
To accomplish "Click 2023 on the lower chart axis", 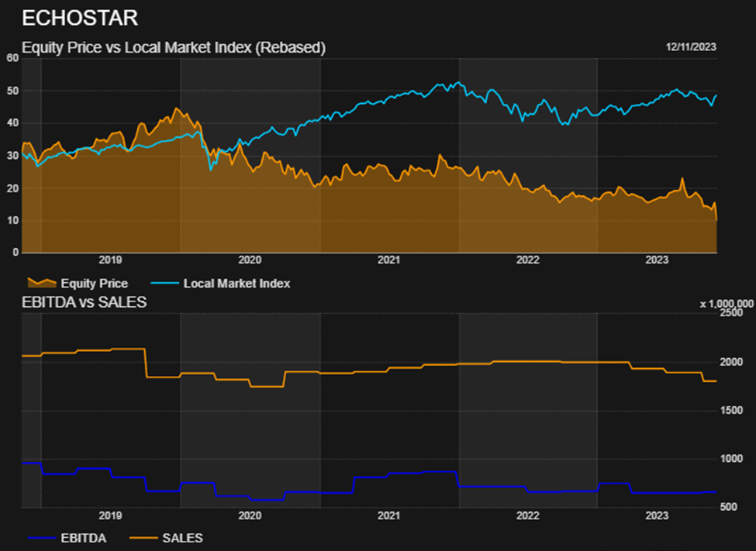I will click(x=657, y=515).
